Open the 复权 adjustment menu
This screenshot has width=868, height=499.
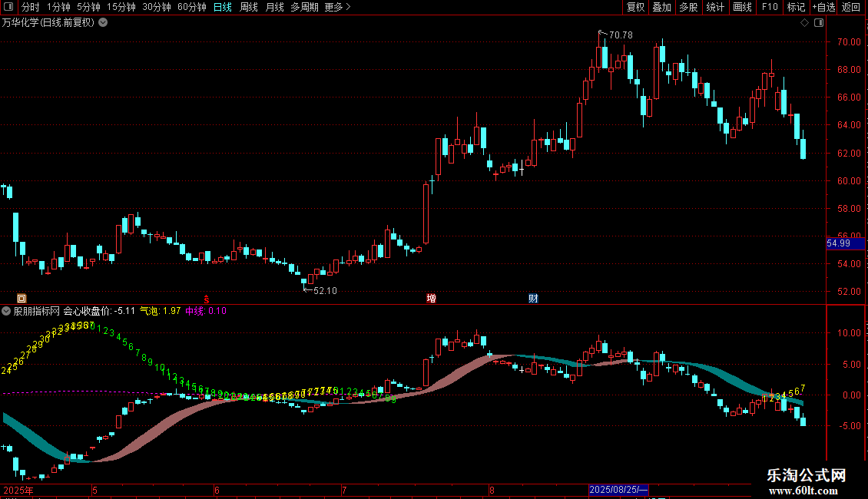tap(635, 7)
